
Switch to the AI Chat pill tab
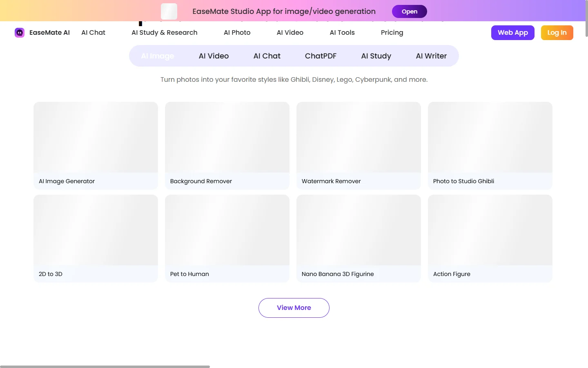point(267,56)
